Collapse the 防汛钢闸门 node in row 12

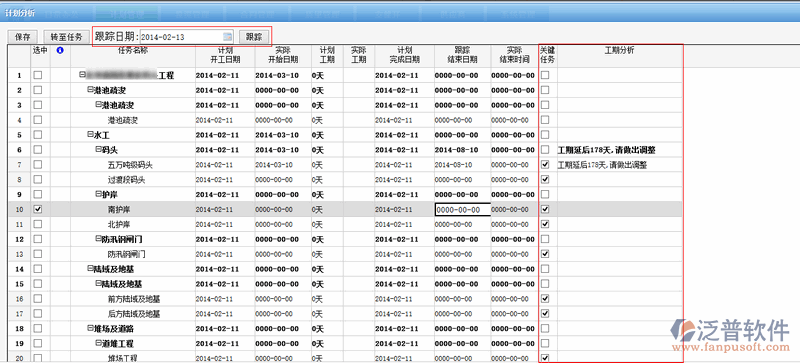tap(98, 239)
